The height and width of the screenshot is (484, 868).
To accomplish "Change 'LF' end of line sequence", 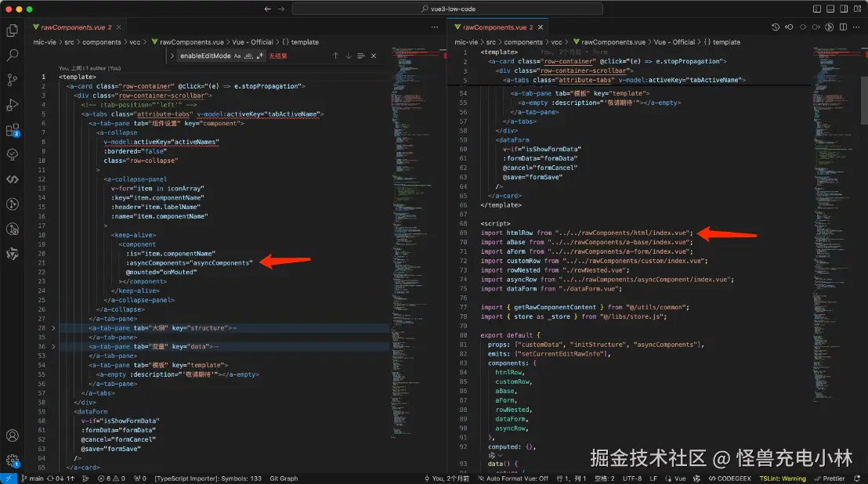I will (653, 479).
